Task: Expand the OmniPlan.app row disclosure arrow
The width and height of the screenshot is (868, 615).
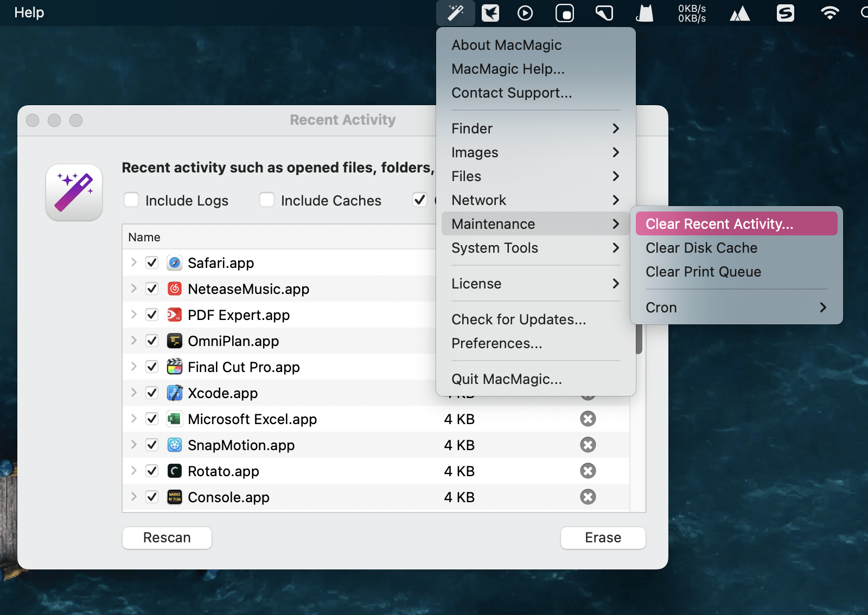Action: tap(133, 341)
